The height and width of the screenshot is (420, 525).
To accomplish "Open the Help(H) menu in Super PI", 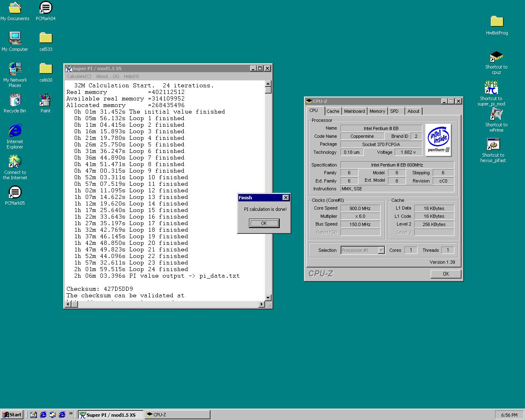I will 131,76.
